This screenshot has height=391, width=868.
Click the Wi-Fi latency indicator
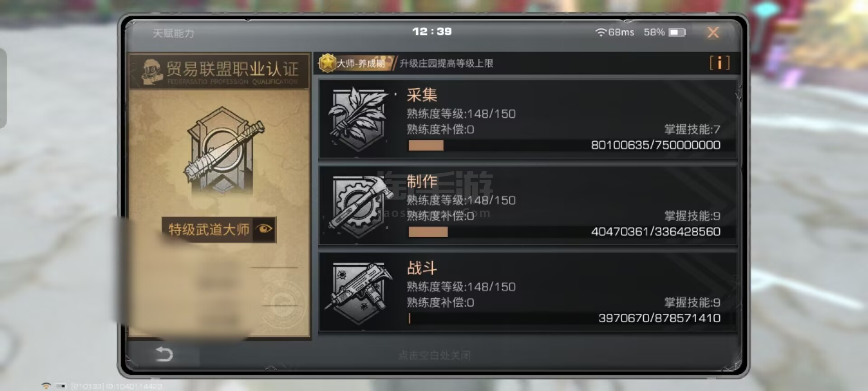[x=615, y=32]
